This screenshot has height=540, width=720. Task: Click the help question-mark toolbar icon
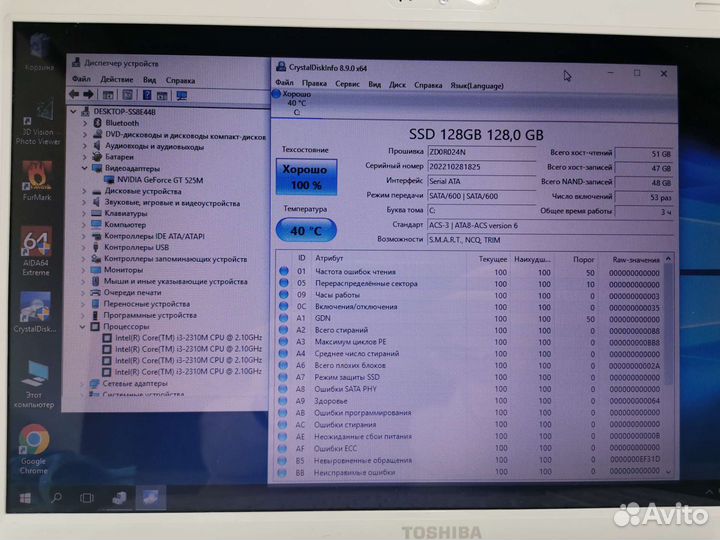pyautogui.click(x=147, y=95)
